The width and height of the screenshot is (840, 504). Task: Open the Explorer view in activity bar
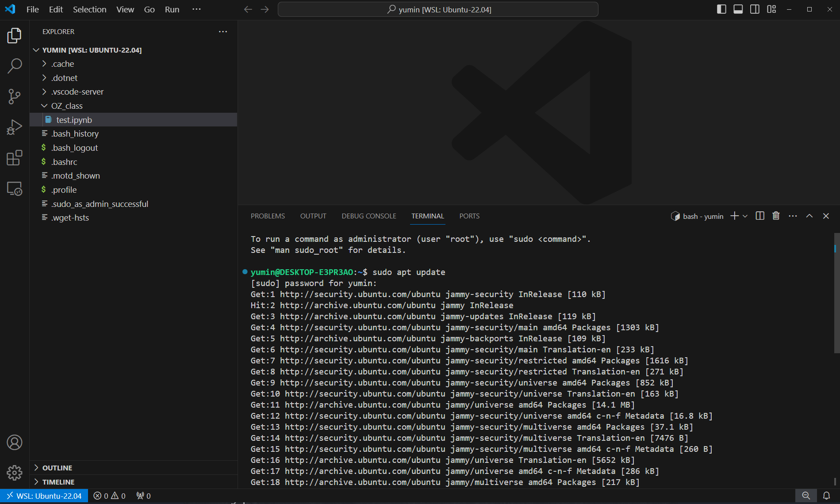pos(14,35)
